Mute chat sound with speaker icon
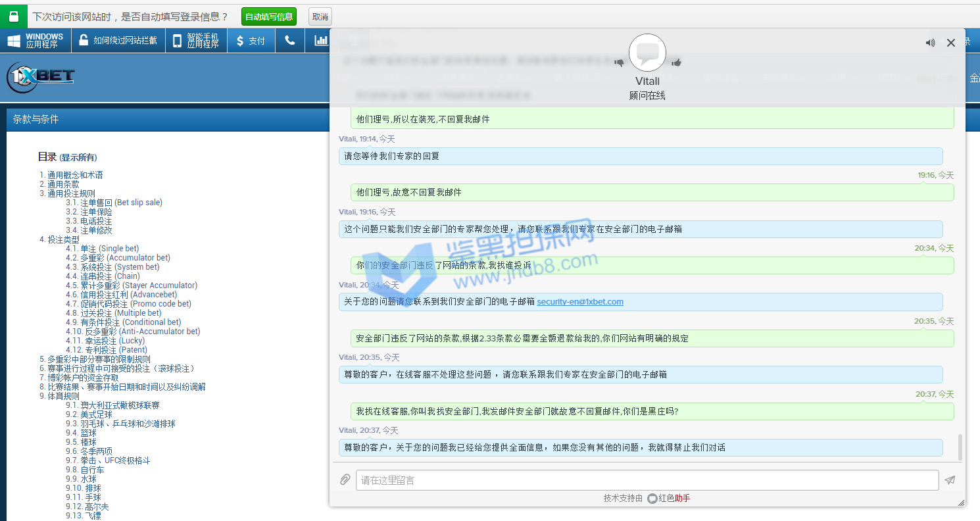Screen dimensions: 980x521 pos(930,43)
